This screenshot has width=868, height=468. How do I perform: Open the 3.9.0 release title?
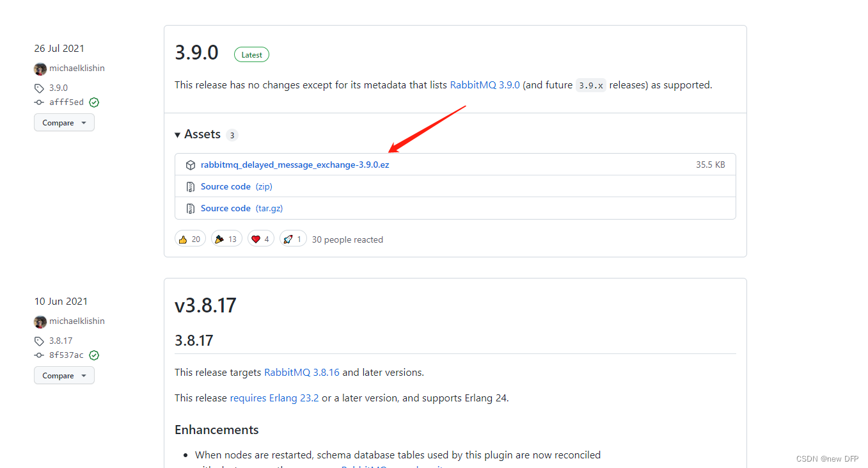(x=197, y=53)
